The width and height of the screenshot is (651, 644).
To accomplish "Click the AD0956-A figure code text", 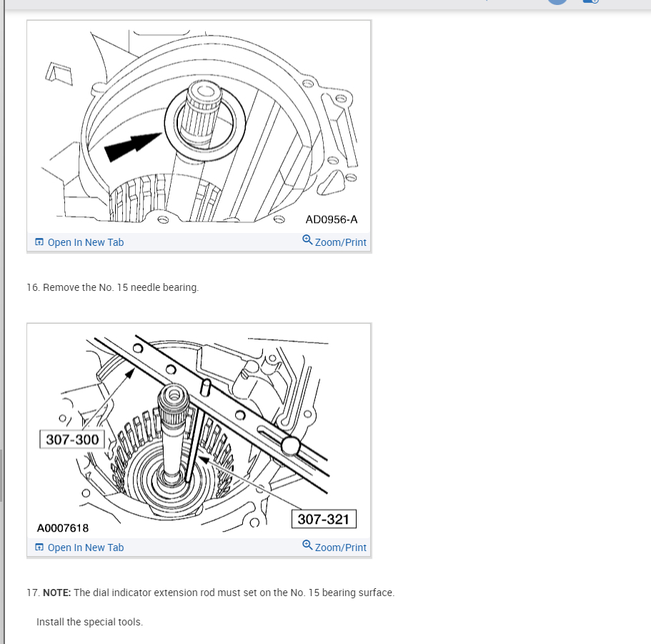I will click(x=332, y=219).
